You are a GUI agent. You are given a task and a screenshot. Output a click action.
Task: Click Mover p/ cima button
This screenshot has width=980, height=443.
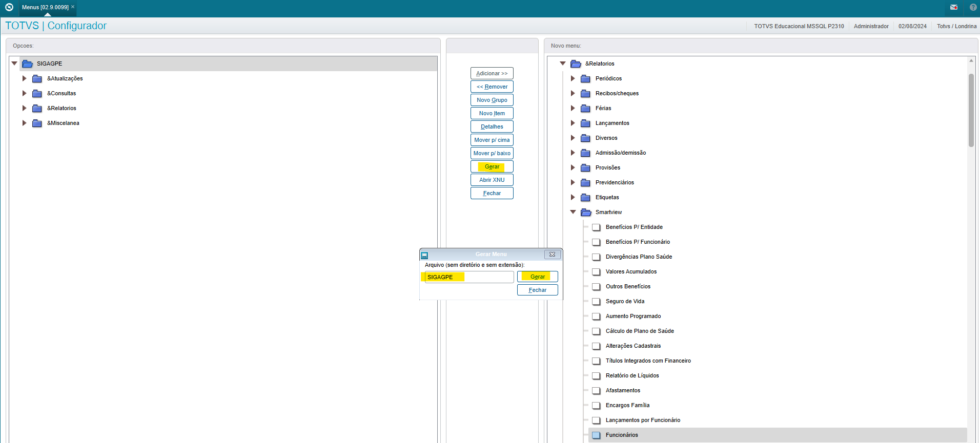tap(492, 140)
